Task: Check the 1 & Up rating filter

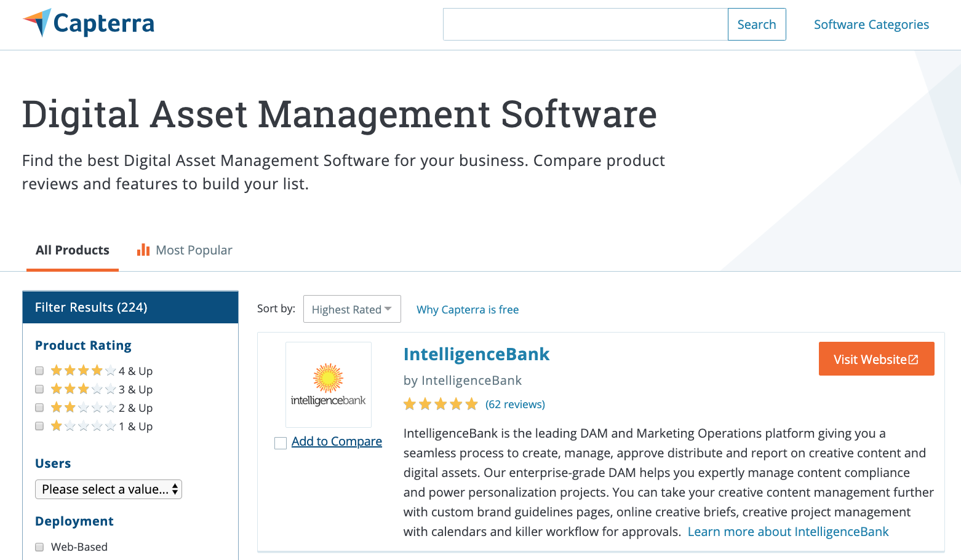Action: click(39, 426)
